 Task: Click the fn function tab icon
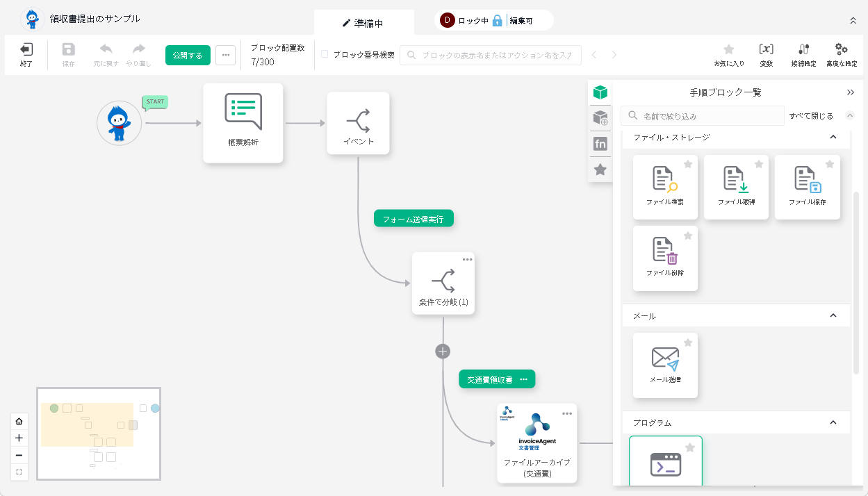pos(600,144)
